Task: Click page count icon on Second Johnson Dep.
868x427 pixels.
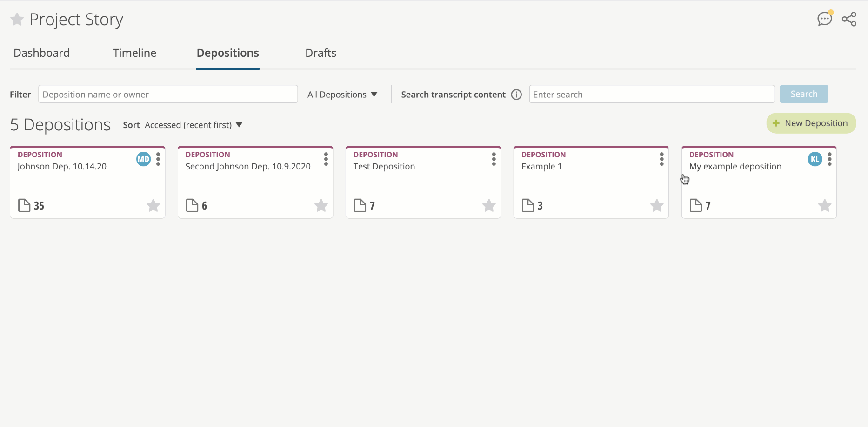Action: pos(192,205)
